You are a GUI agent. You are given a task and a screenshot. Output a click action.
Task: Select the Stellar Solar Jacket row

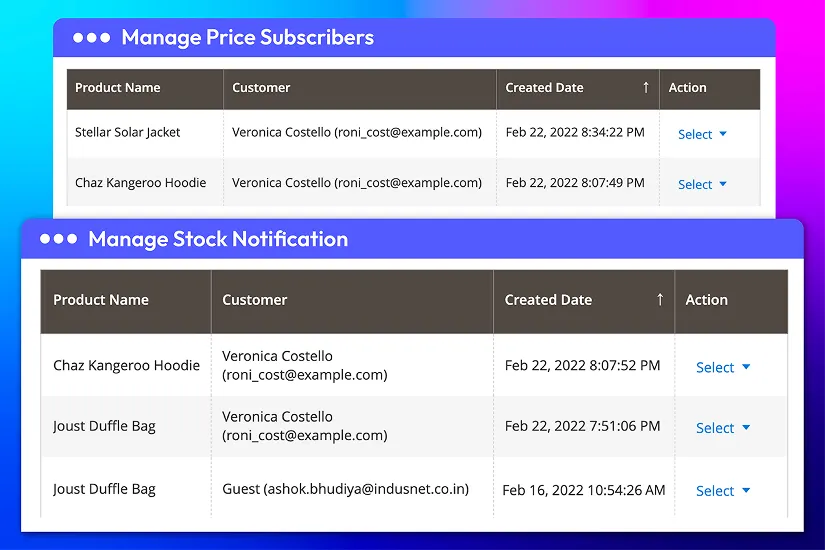pos(128,132)
